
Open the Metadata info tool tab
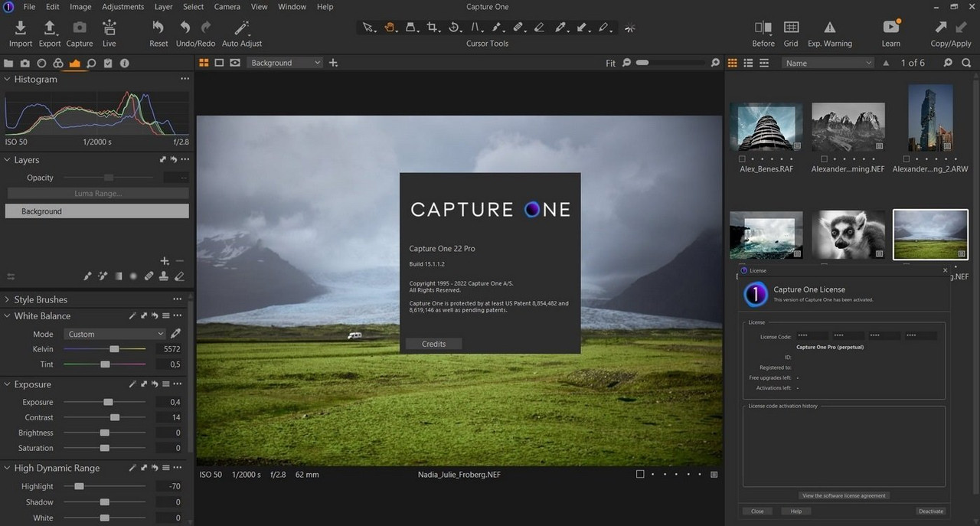(124, 64)
